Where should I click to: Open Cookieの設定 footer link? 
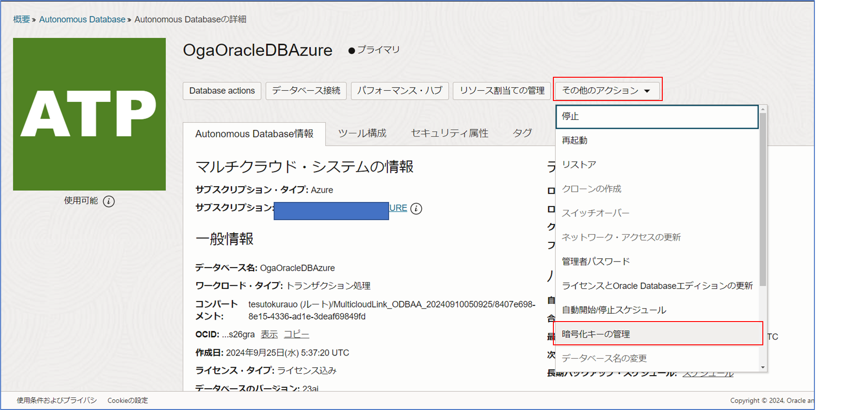tap(128, 400)
